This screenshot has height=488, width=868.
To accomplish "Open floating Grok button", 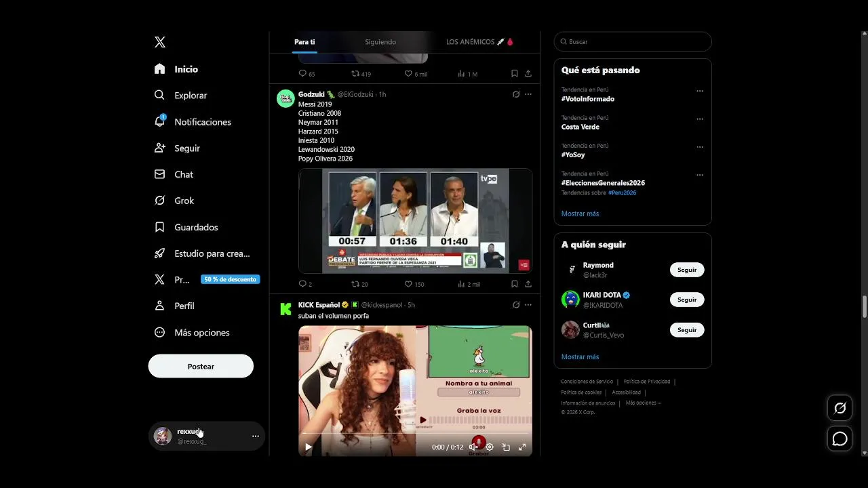I will [x=840, y=408].
